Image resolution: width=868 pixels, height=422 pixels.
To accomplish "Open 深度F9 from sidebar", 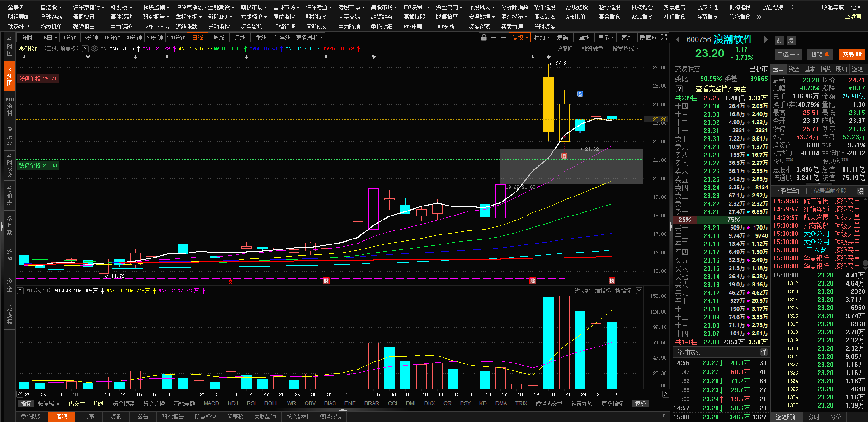I will click(x=9, y=136).
